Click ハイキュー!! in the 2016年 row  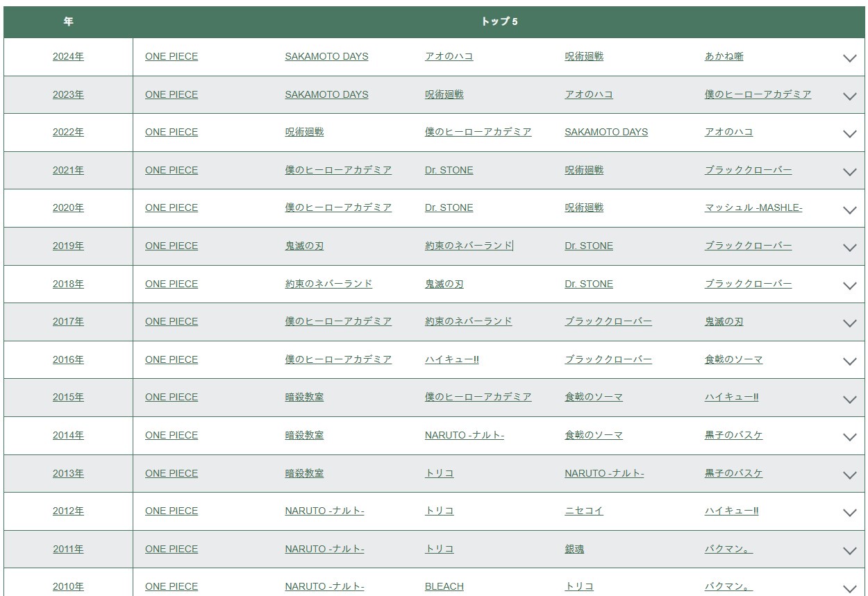point(452,359)
